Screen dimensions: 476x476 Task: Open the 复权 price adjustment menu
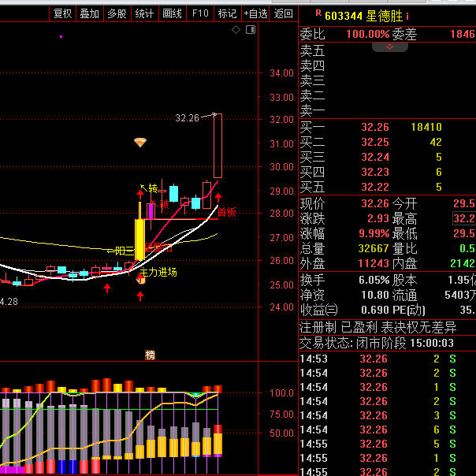[62, 13]
